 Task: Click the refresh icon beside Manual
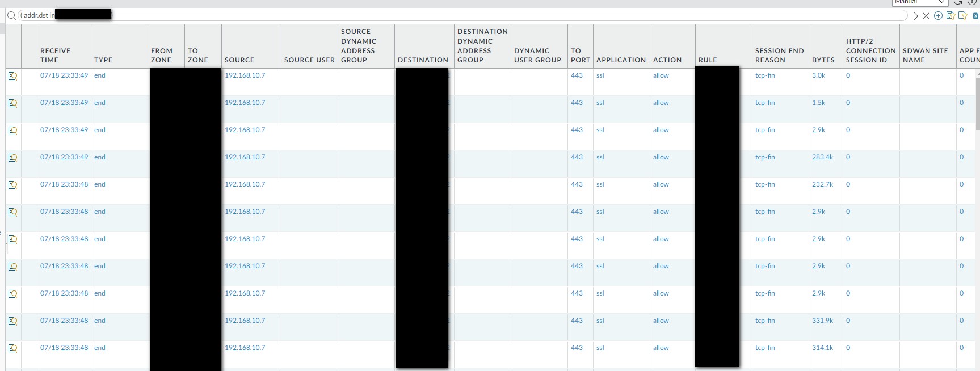[x=957, y=2]
